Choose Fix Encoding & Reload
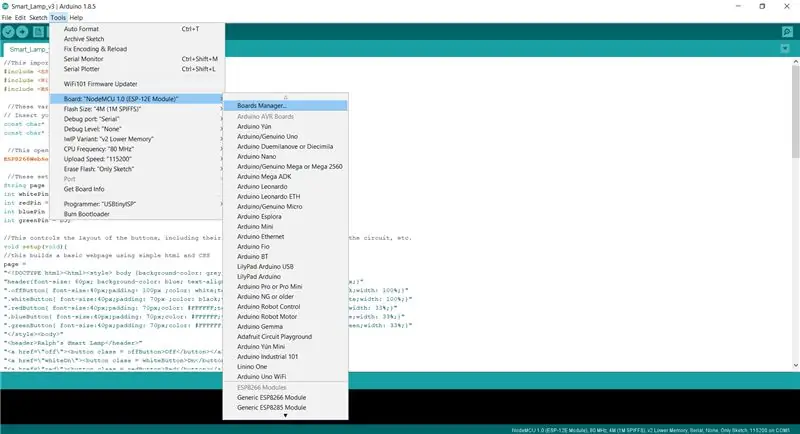The image size is (800, 434). (x=137, y=49)
